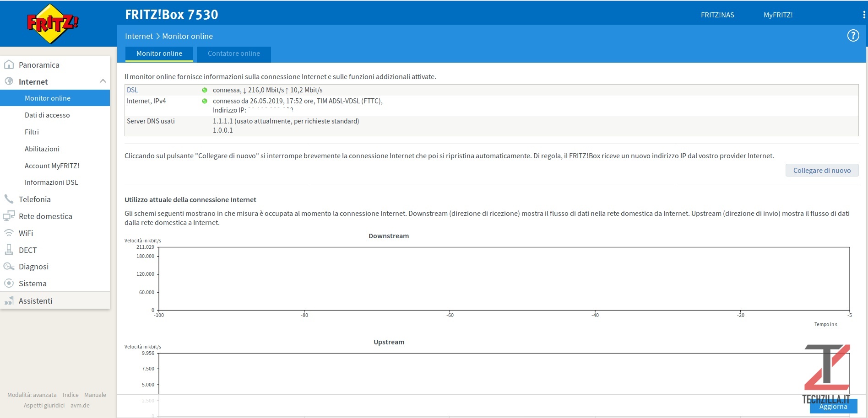868x418 pixels.
Task: Click the DNS server 1.1.1.1 text
Action: tap(286, 121)
